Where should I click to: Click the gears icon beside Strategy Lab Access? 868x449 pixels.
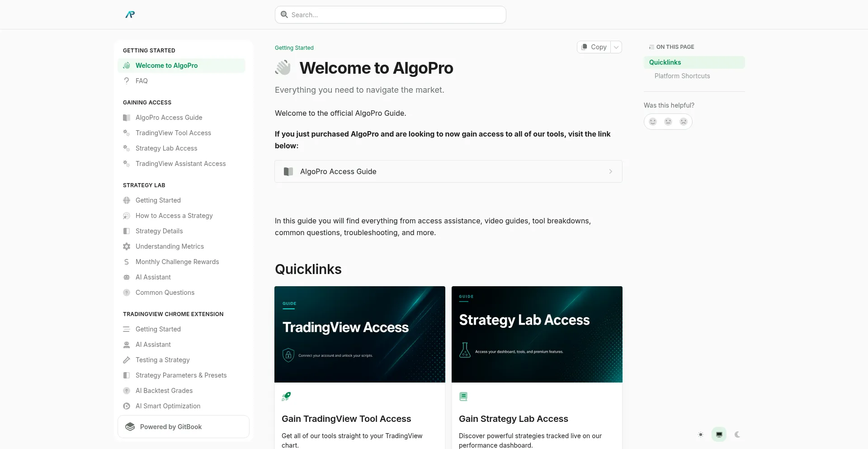127,148
